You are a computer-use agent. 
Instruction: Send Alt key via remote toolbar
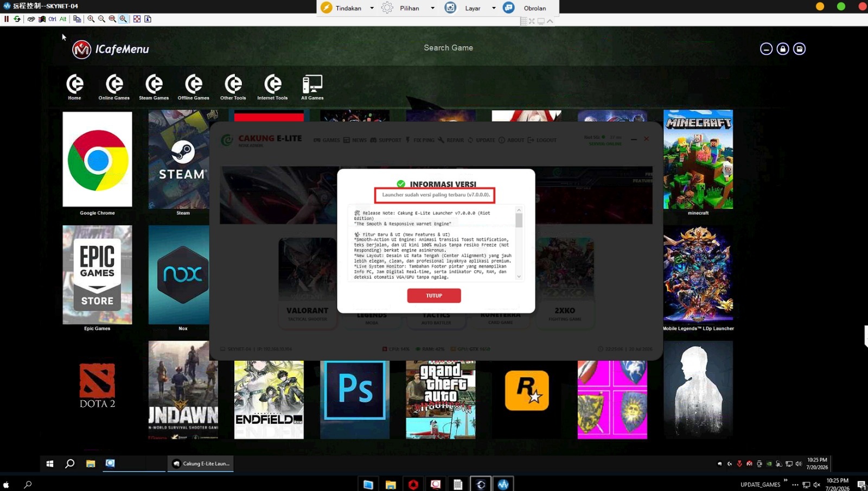click(x=63, y=19)
